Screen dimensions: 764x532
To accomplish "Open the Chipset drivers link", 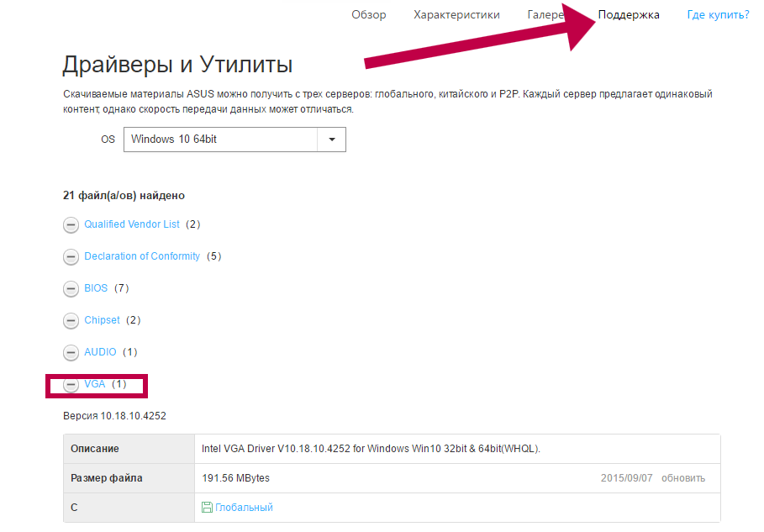I will tap(102, 320).
